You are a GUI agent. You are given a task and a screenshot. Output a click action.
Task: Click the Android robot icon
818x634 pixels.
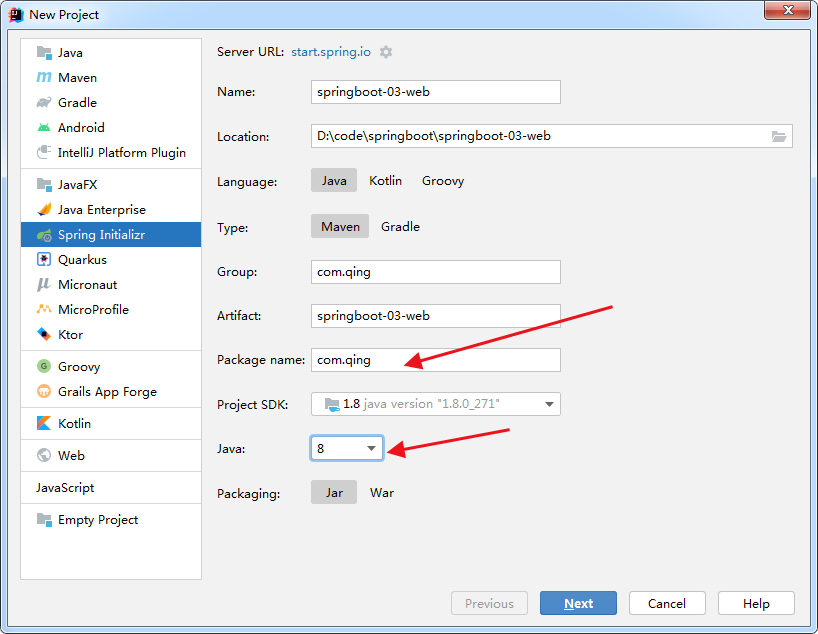click(44, 128)
